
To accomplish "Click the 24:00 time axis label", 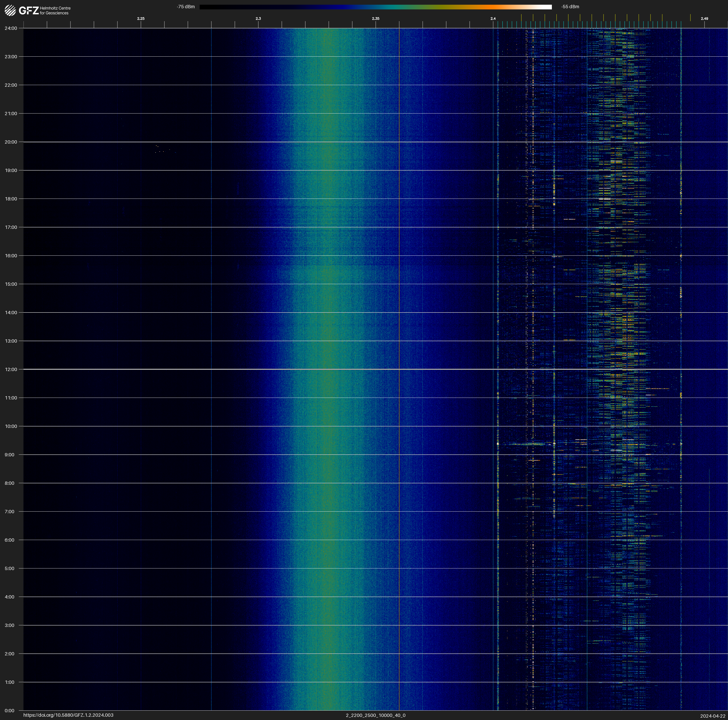I will click(11, 28).
